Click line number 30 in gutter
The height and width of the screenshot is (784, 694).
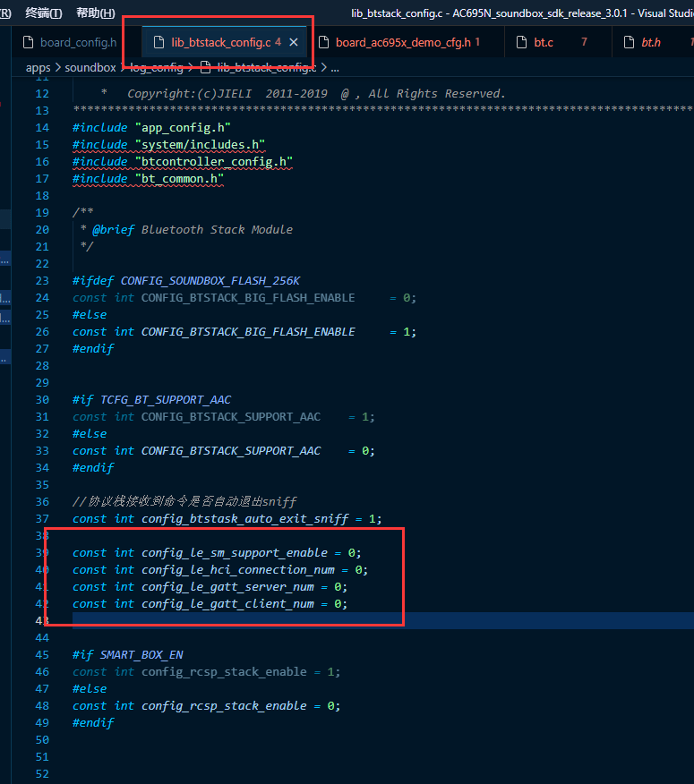click(42, 399)
